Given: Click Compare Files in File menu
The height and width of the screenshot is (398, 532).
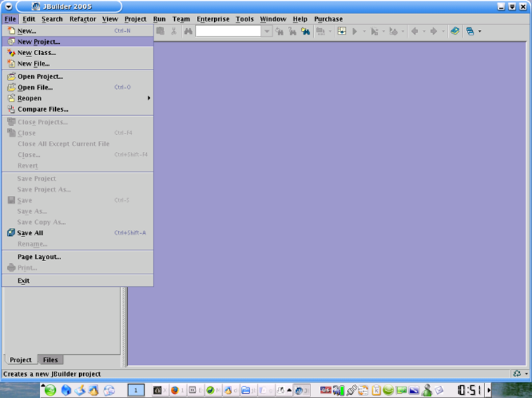Looking at the screenshot, I should click(43, 109).
